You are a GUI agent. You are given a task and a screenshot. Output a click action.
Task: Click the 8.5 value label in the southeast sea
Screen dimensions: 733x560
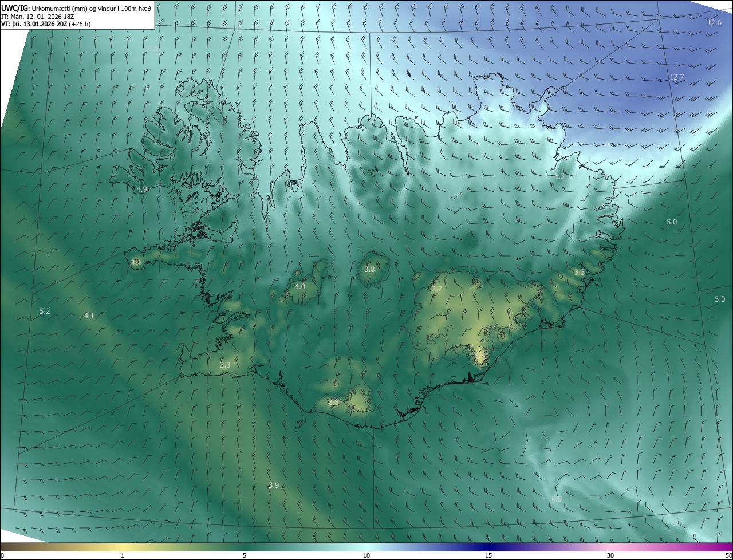point(557,499)
